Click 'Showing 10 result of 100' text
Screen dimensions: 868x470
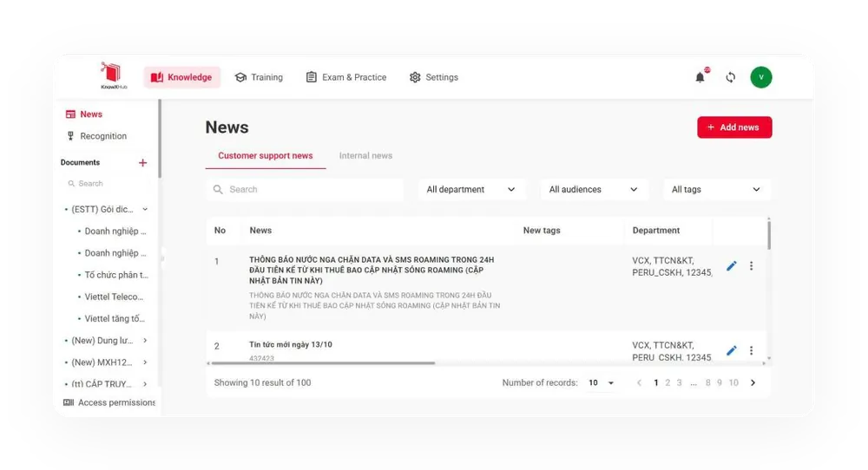point(262,382)
